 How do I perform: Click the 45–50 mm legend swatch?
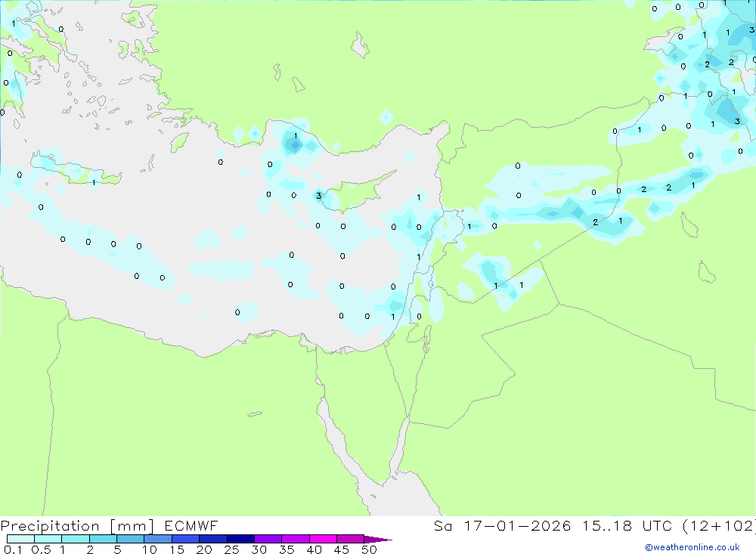click(351, 539)
